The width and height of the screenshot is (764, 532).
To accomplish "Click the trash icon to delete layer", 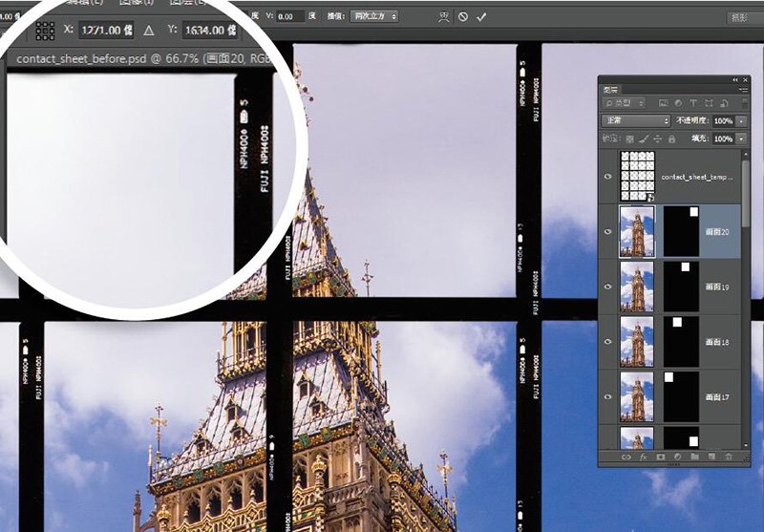I will pyautogui.click(x=729, y=458).
